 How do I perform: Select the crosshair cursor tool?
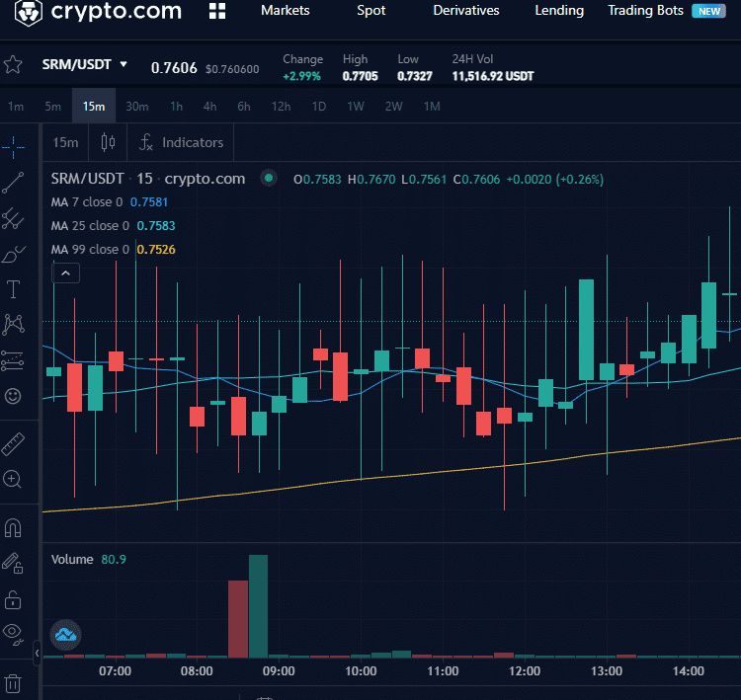click(13, 147)
